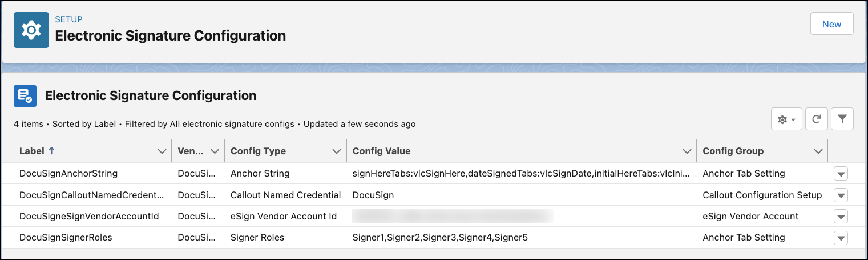Viewport: 868px width, 260px height.
Task: Show row actions for DocuSignAnchorString
Action: [x=841, y=174]
